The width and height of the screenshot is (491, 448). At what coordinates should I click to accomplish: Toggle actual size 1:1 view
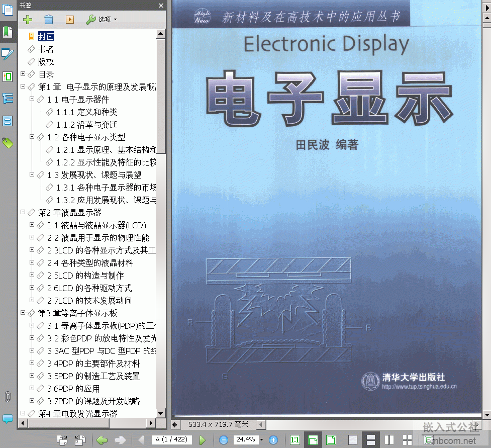(295, 440)
